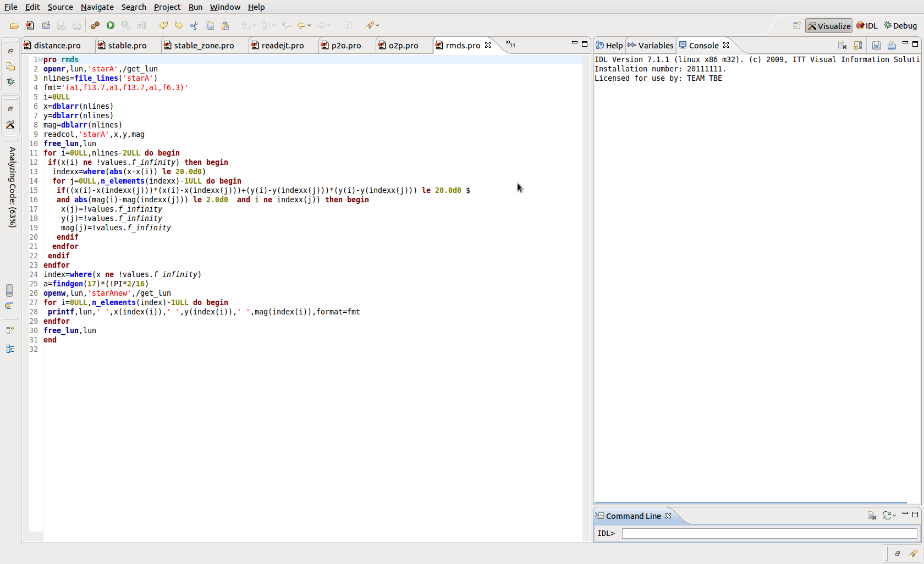Open the Project menu

click(x=167, y=7)
